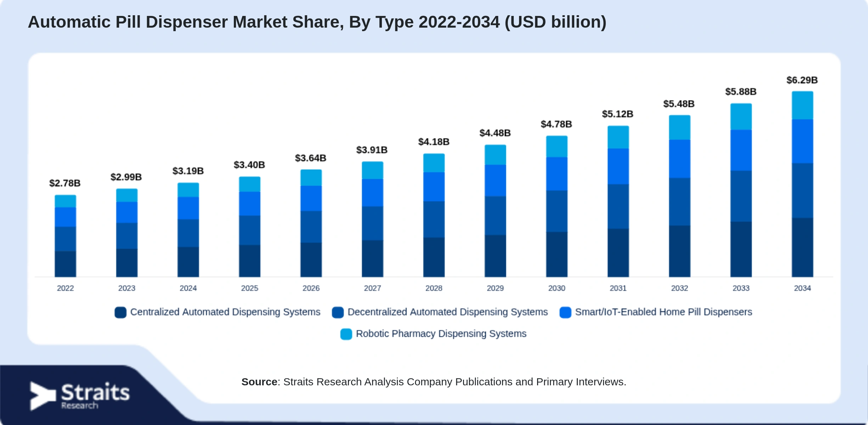Image resolution: width=868 pixels, height=425 pixels.
Task: Click the 2034 axis label
Action: click(x=802, y=288)
